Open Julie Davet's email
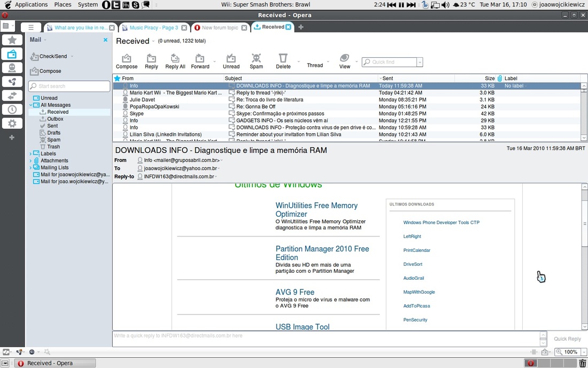This screenshot has width=588, height=368. [x=347, y=100]
